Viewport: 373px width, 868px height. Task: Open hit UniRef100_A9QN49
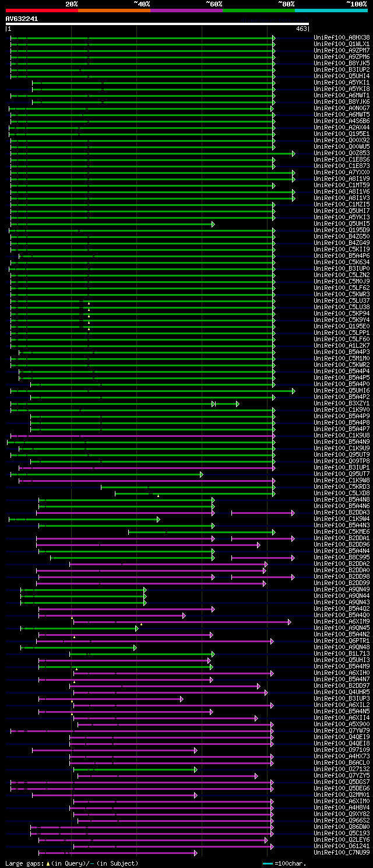point(342,589)
